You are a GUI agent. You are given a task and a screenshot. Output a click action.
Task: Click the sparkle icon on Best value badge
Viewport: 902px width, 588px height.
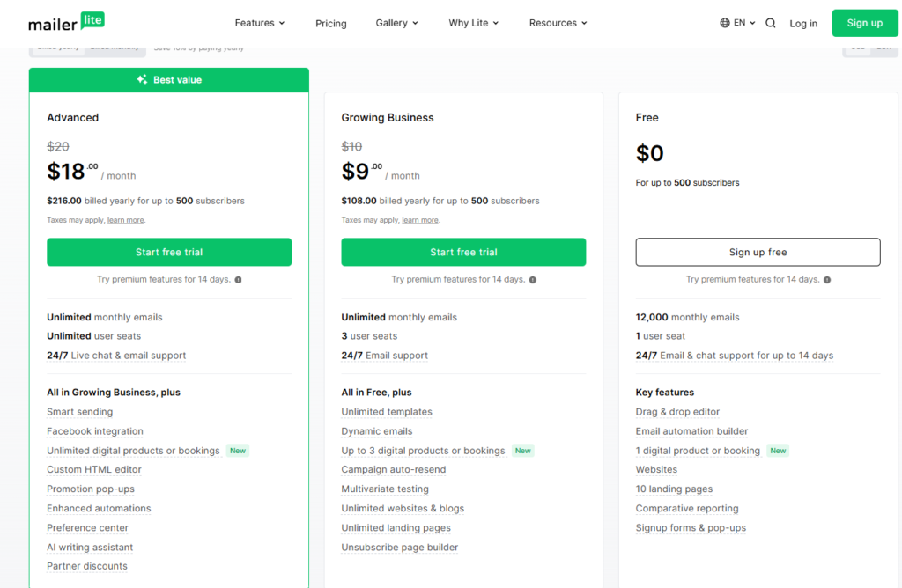141,79
